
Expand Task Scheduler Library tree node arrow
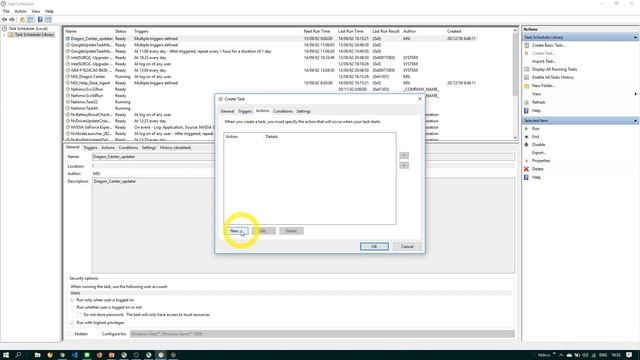(4, 35)
